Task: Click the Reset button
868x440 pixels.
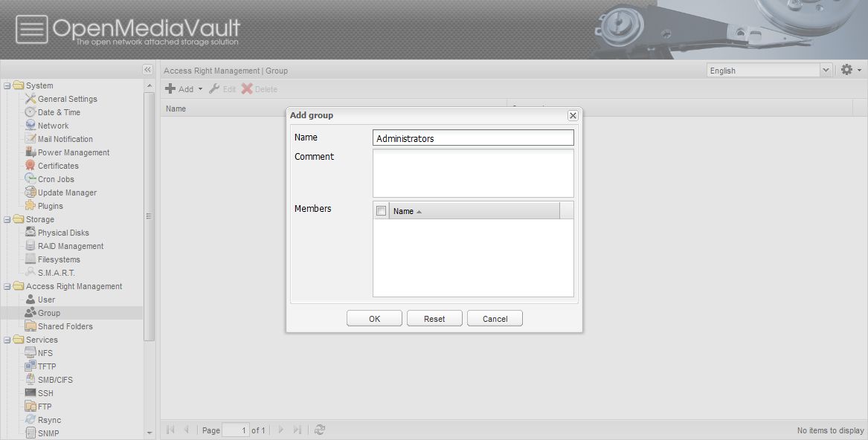Action: 434,318
